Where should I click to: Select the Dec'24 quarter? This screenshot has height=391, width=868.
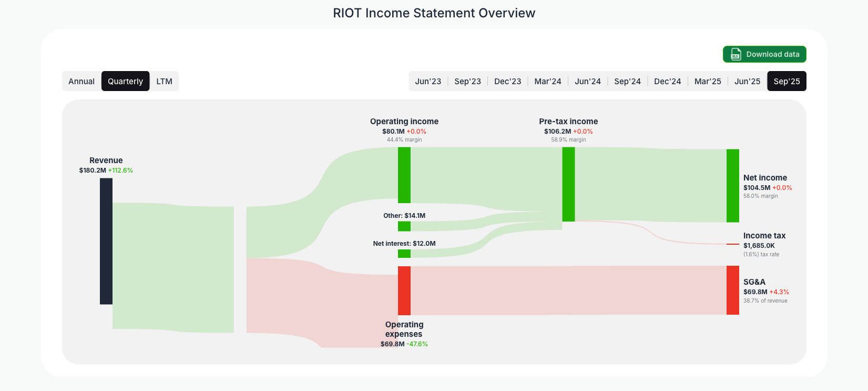click(x=667, y=81)
